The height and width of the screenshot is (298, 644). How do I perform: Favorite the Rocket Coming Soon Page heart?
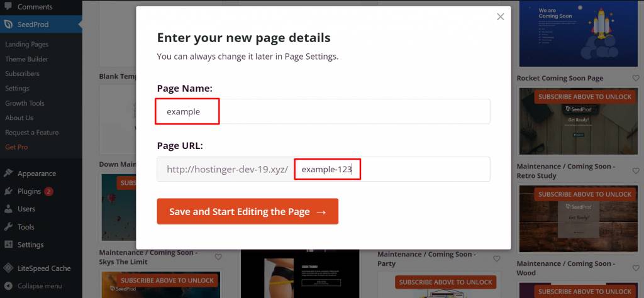click(x=636, y=78)
